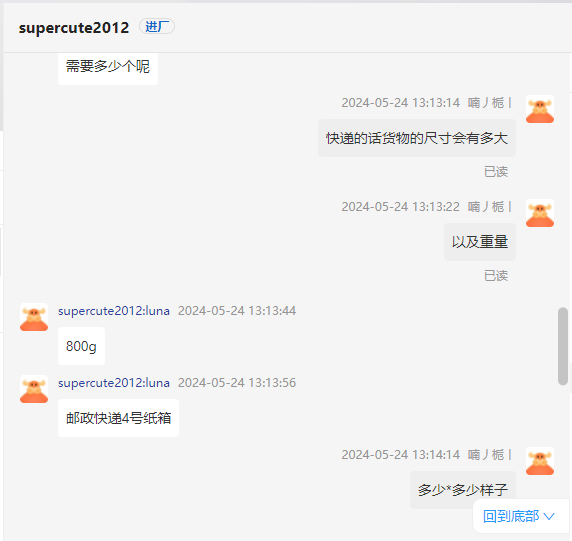Click supercute2012:luna name above 800g
This screenshot has width=572, height=541.
tap(114, 311)
